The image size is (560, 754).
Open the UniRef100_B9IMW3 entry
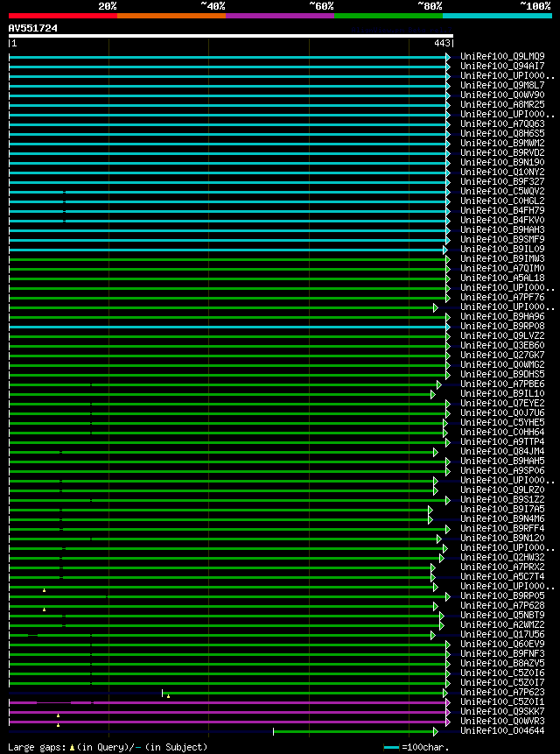[x=502, y=259]
